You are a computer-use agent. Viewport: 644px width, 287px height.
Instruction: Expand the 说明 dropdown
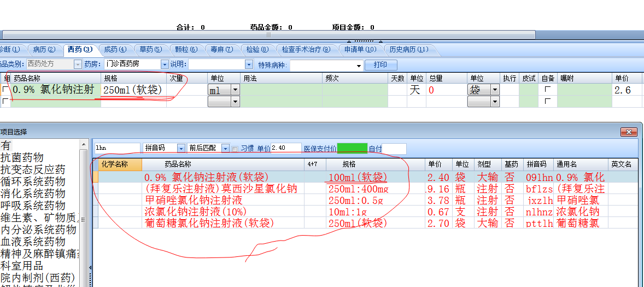coord(249,65)
